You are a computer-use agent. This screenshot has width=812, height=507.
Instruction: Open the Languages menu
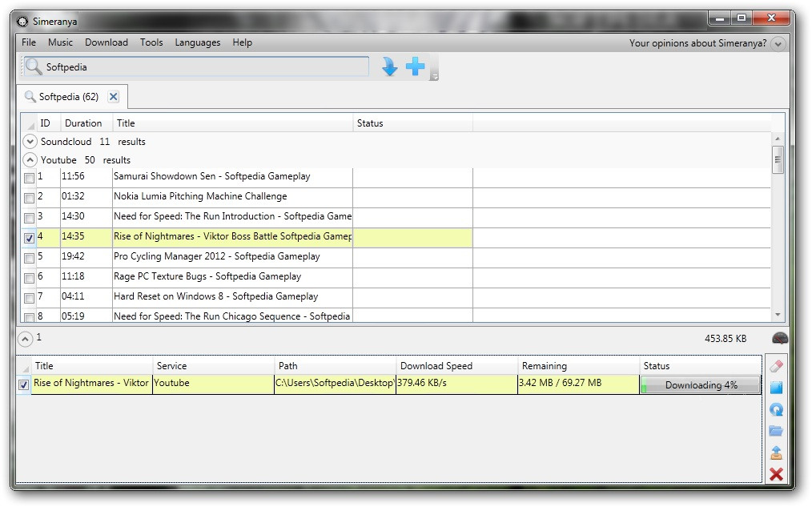(x=198, y=42)
